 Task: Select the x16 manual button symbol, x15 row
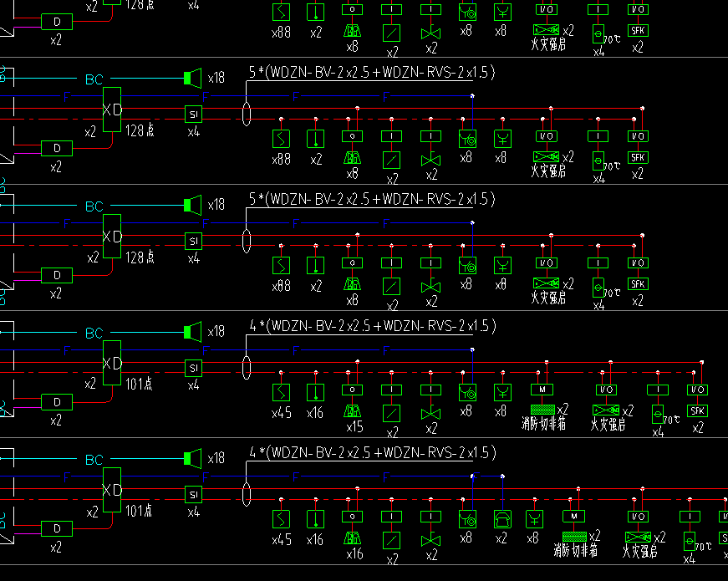click(316, 392)
